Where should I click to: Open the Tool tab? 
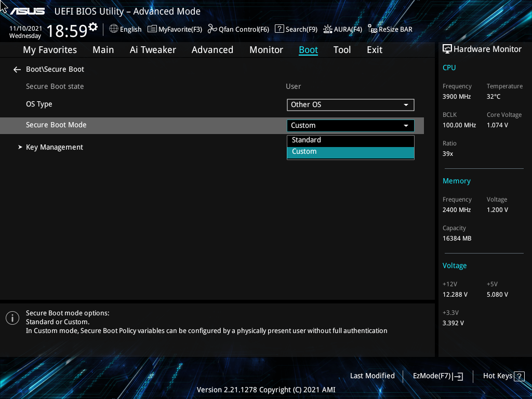click(x=342, y=50)
